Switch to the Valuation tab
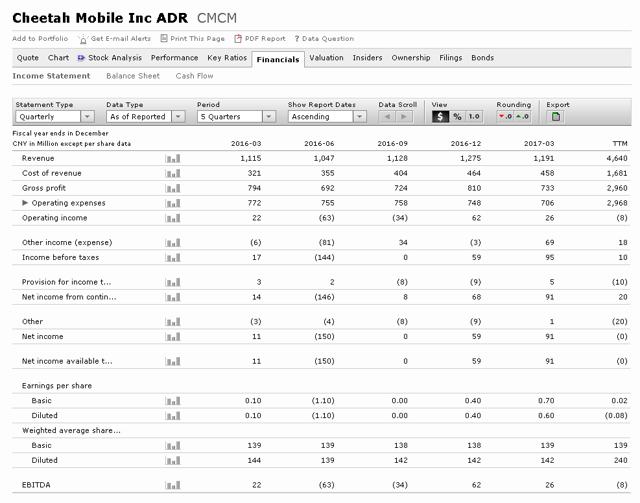 click(x=326, y=58)
